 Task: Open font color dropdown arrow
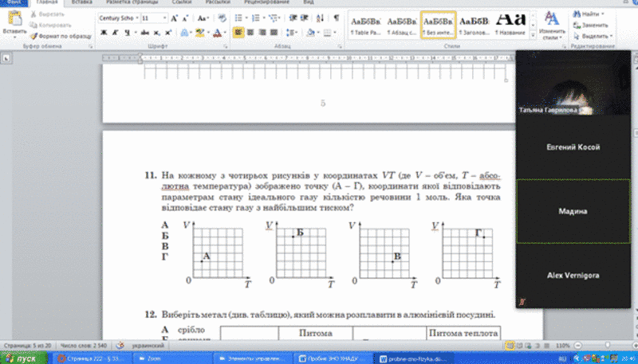[x=225, y=33]
